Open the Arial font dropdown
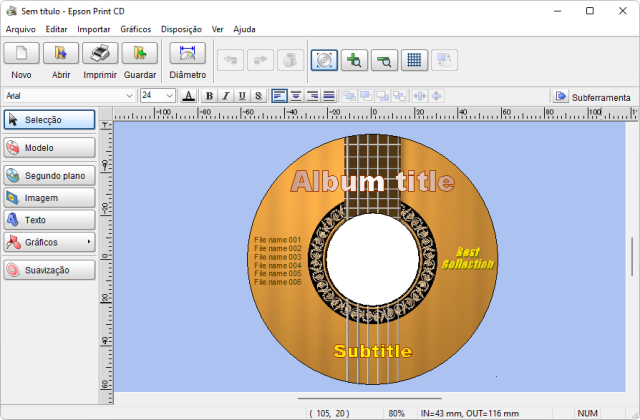Image resolution: width=640 pixels, height=420 pixels. point(129,96)
